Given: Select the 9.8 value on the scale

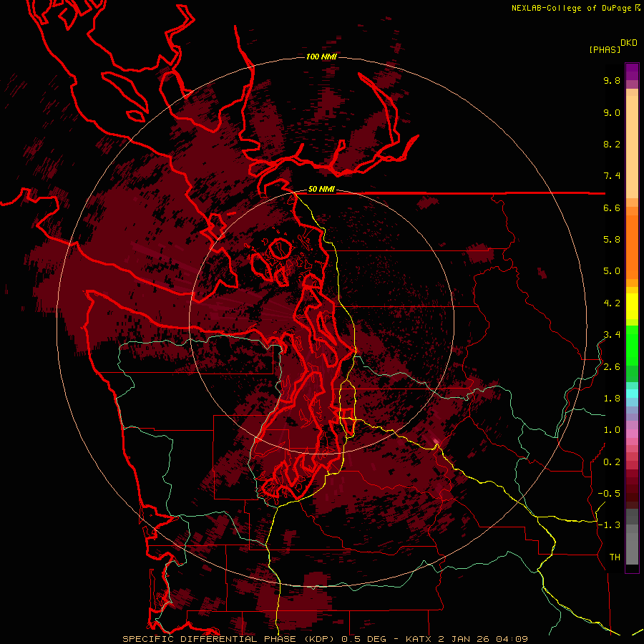Looking at the screenshot, I should [x=612, y=81].
